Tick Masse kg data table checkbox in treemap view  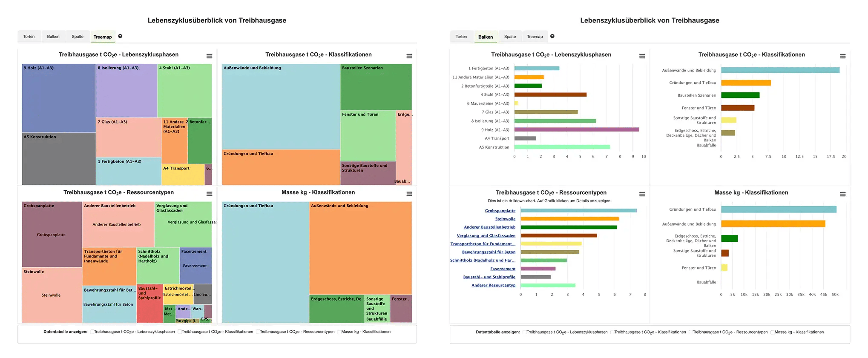pyautogui.click(x=339, y=332)
